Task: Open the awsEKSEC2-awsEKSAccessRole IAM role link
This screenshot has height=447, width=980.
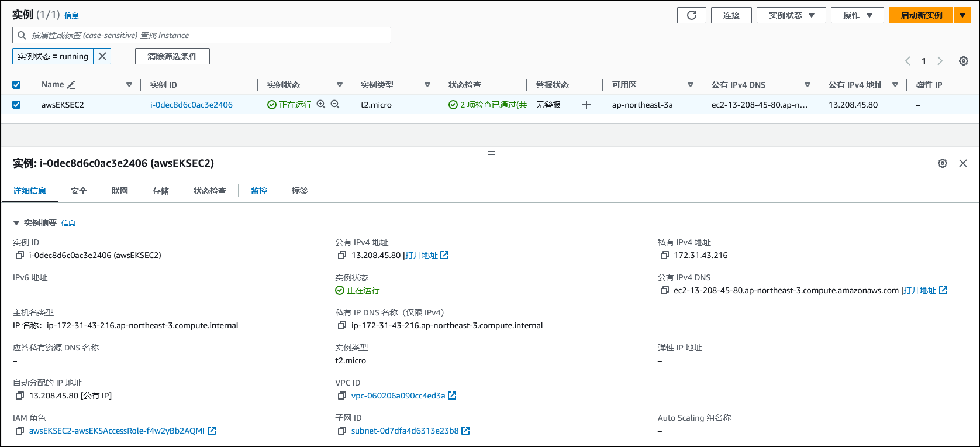Action: coord(117,431)
